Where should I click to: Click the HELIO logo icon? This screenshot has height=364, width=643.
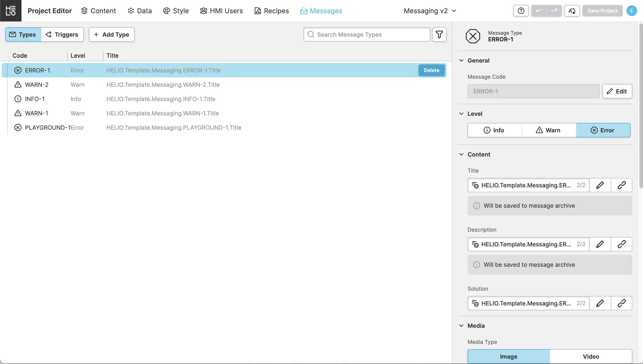point(11,11)
